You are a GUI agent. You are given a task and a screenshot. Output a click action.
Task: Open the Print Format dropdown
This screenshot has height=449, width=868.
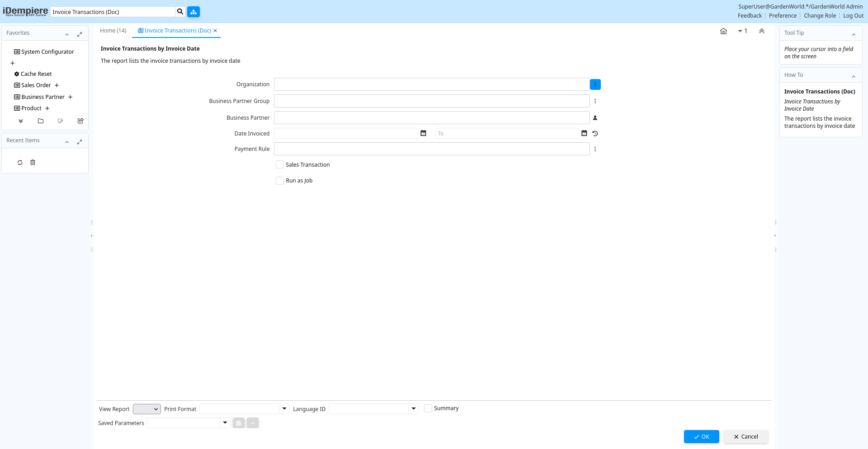pyautogui.click(x=284, y=409)
